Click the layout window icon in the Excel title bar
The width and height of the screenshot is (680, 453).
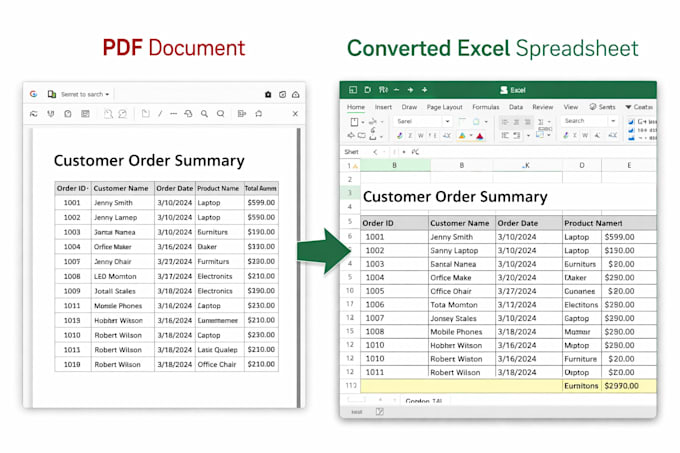coord(353,90)
